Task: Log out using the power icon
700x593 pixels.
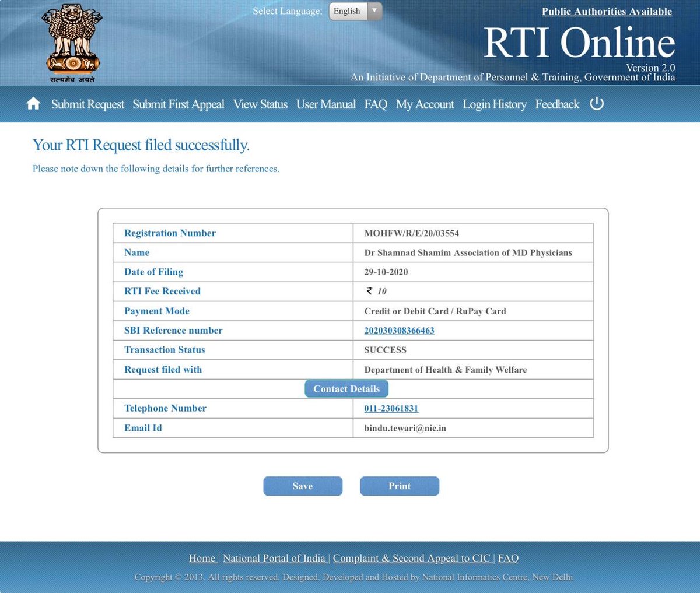Action: pyautogui.click(x=597, y=103)
